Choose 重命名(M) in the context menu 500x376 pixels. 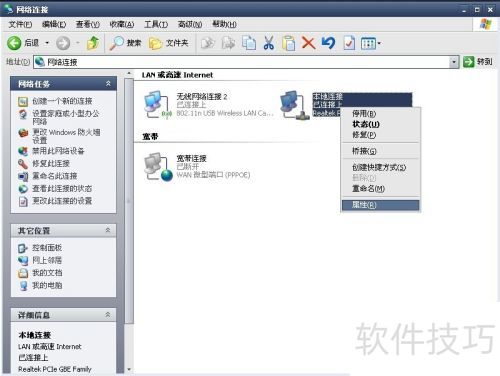pos(380,189)
